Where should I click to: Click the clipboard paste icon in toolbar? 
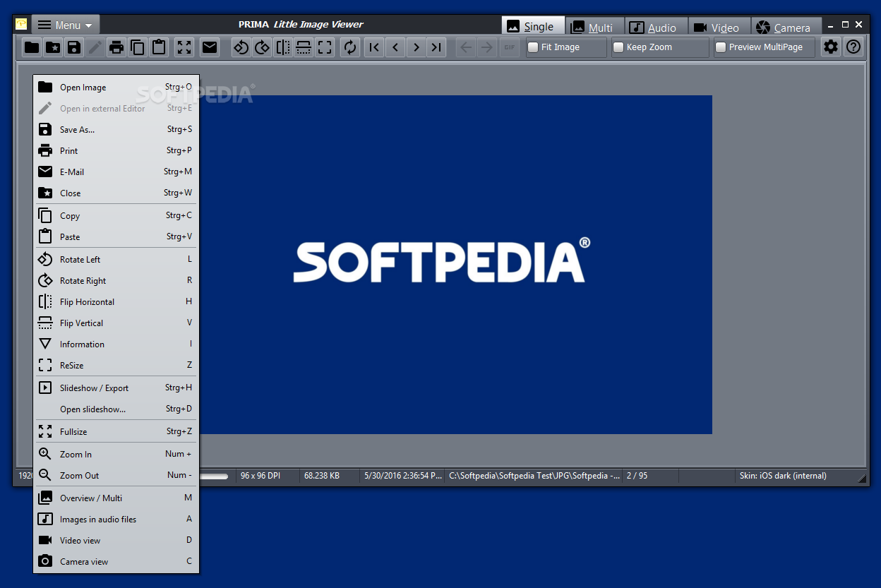tap(159, 47)
